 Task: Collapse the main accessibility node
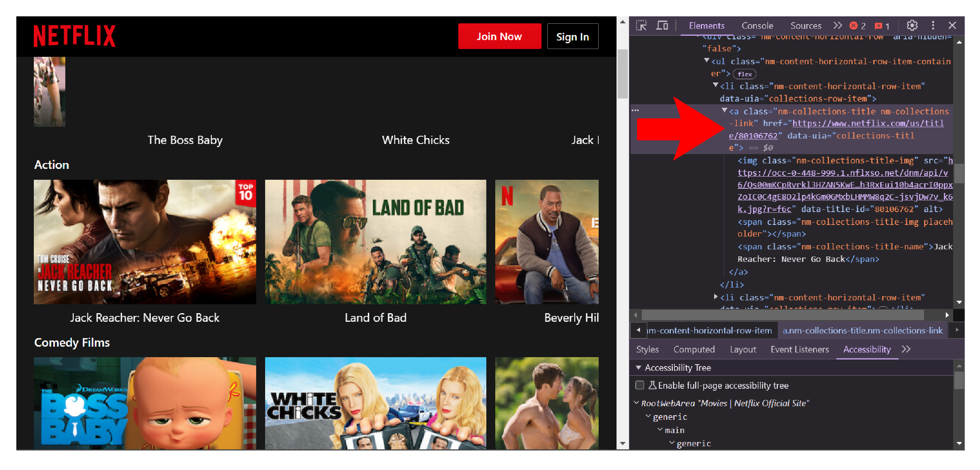pos(660,430)
